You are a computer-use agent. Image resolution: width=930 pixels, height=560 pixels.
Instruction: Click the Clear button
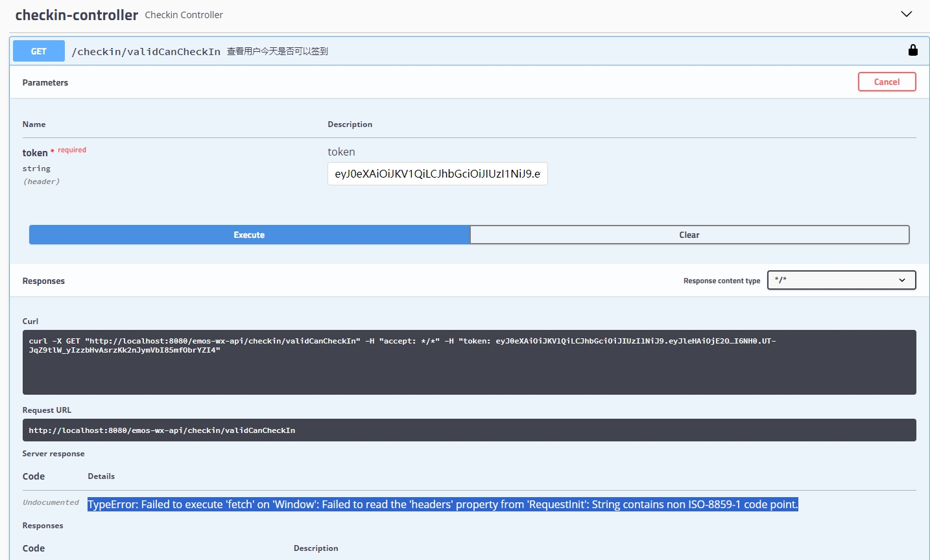[689, 235]
